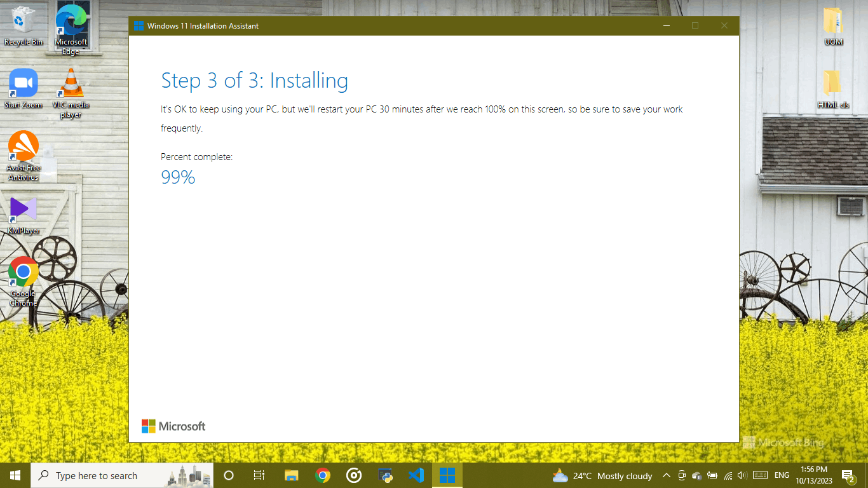The image size is (868, 488).
Task: Open File Explorer from the taskbar
Action: [x=291, y=475]
